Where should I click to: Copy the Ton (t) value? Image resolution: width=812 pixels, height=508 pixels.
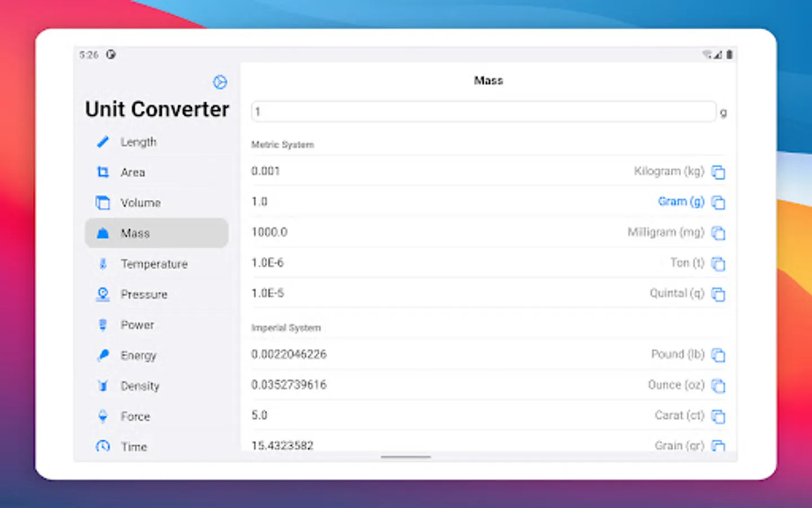click(718, 263)
